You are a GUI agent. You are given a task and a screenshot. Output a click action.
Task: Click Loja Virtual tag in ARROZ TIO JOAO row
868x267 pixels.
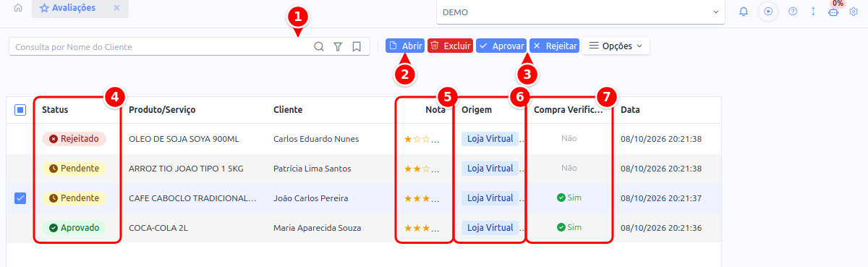tap(490, 168)
